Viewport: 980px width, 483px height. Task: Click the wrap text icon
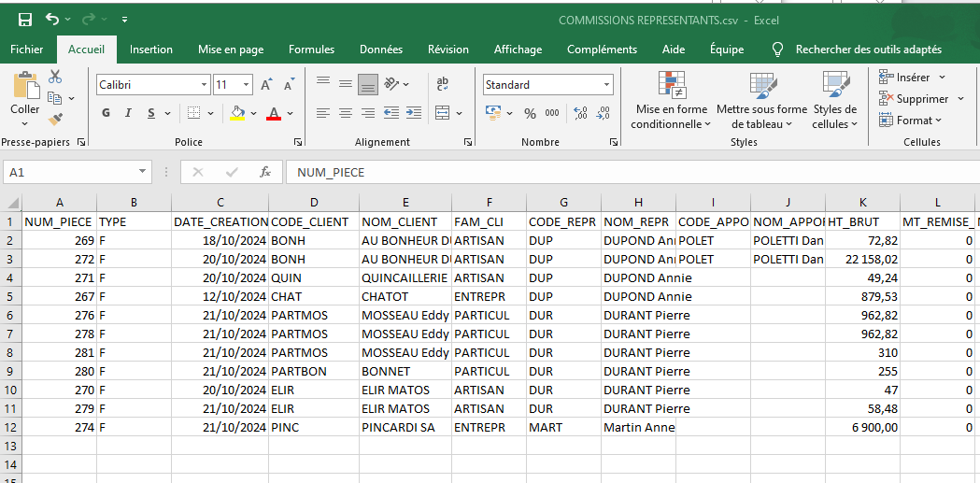[441, 82]
